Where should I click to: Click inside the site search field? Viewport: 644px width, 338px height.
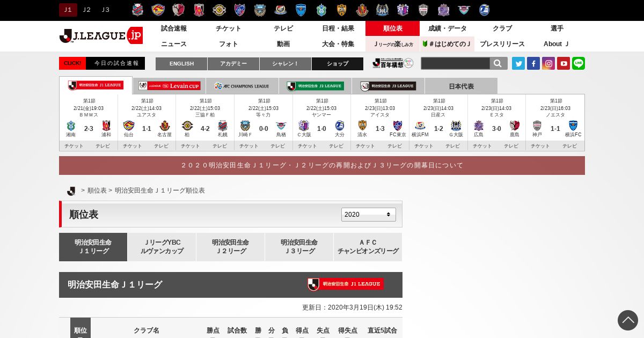point(455,63)
